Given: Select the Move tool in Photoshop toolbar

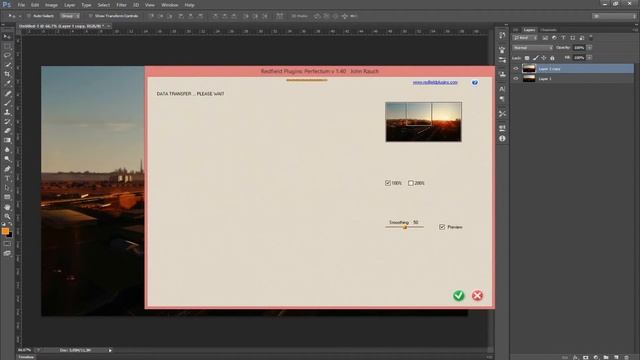Looking at the screenshot, I should (7, 37).
